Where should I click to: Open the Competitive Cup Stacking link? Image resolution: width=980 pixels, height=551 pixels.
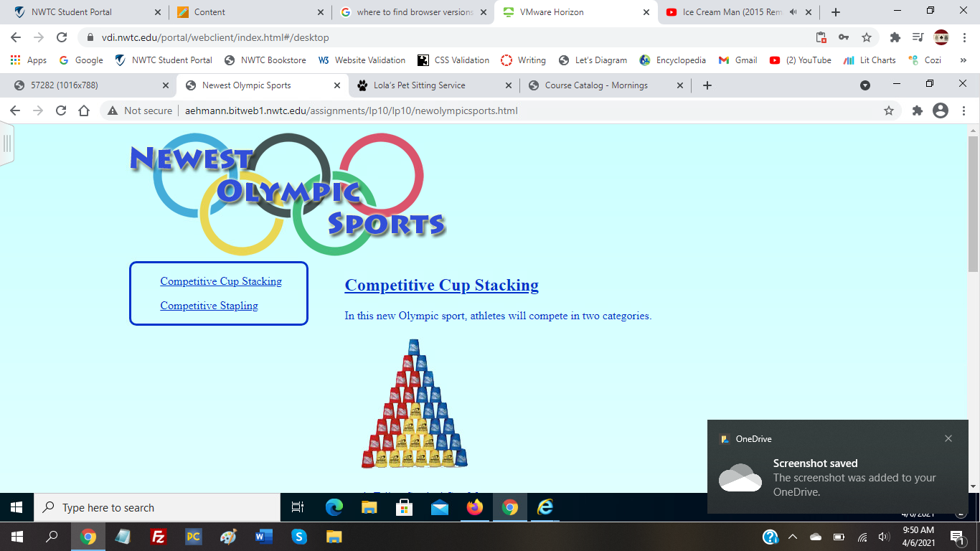pyautogui.click(x=221, y=281)
